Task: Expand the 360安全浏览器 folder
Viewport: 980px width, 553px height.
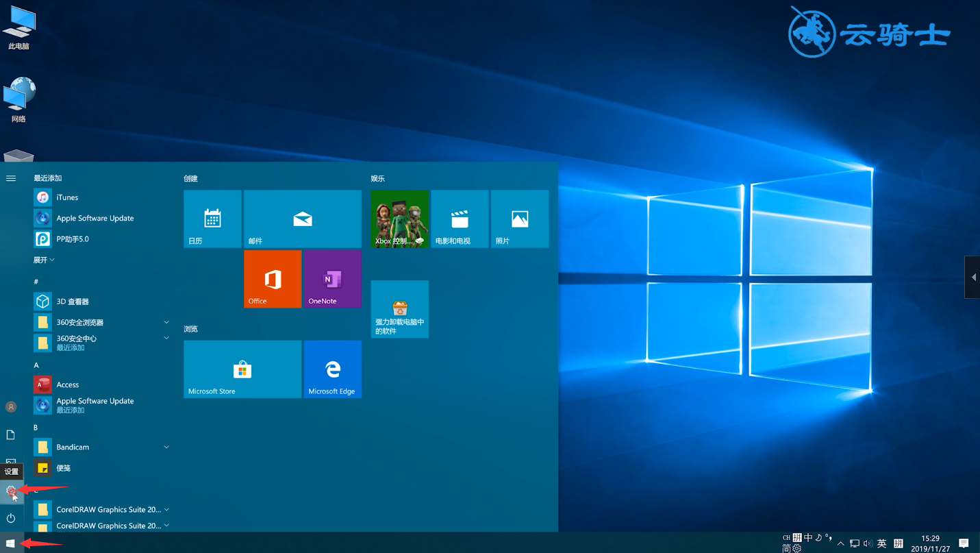Action: pos(101,322)
